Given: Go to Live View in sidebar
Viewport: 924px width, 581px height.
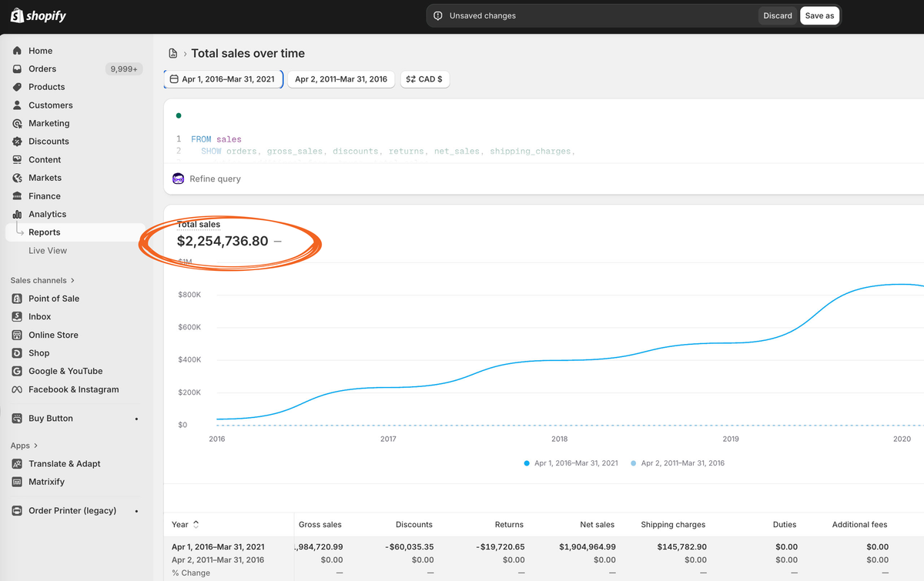Looking at the screenshot, I should [x=48, y=250].
